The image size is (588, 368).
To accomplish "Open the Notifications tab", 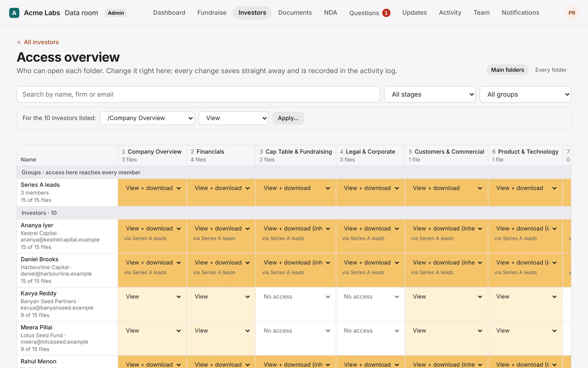I will pyautogui.click(x=520, y=13).
